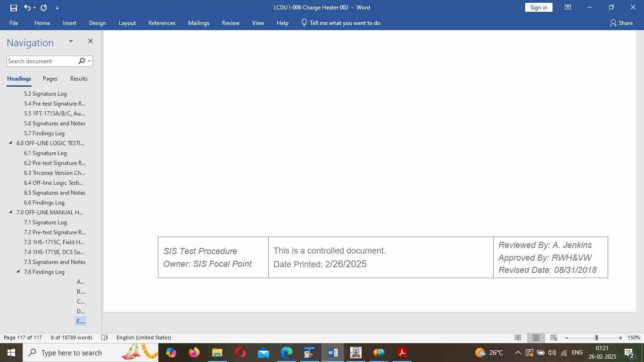The height and width of the screenshot is (362, 644).
Task: Open the Review ribbon tab
Action: (231, 23)
